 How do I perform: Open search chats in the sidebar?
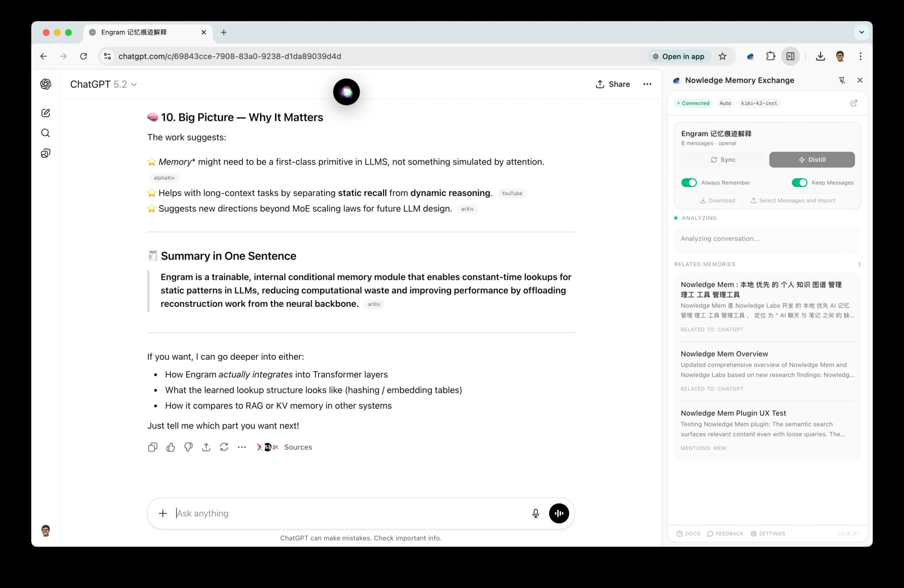[x=45, y=133]
